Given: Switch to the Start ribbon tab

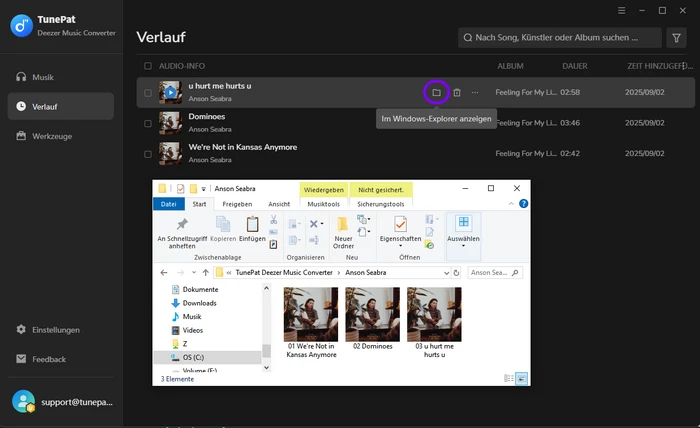Looking at the screenshot, I should coord(199,204).
